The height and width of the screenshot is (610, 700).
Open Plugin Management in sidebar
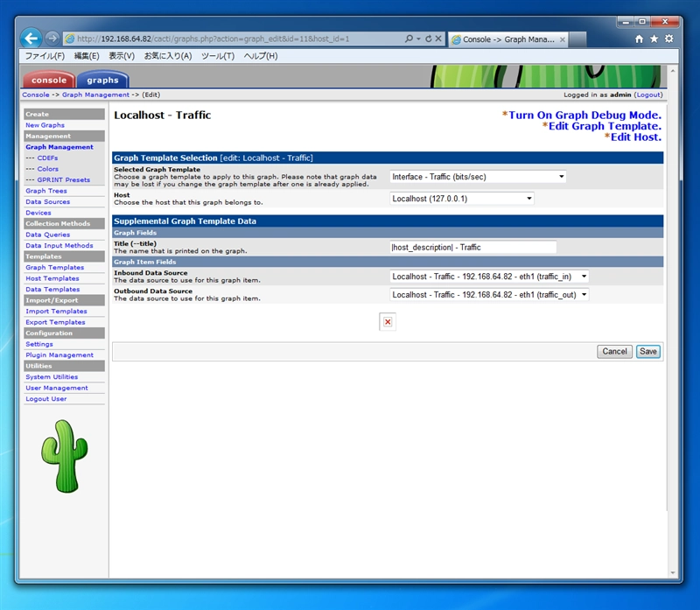[x=59, y=355]
